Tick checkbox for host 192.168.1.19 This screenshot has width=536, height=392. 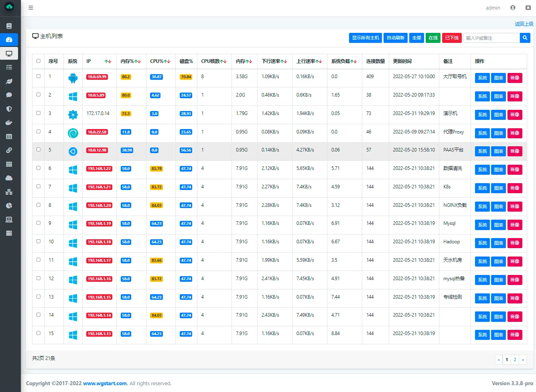39,223
